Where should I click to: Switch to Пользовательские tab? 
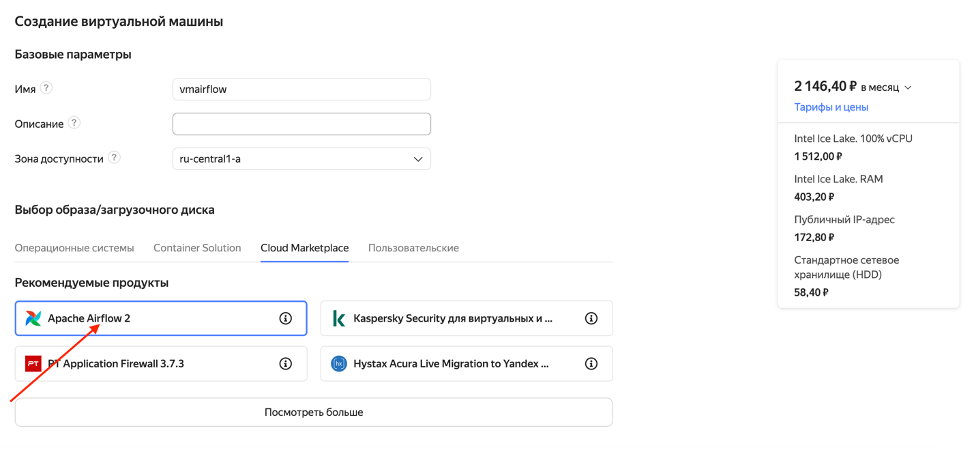pos(413,248)
